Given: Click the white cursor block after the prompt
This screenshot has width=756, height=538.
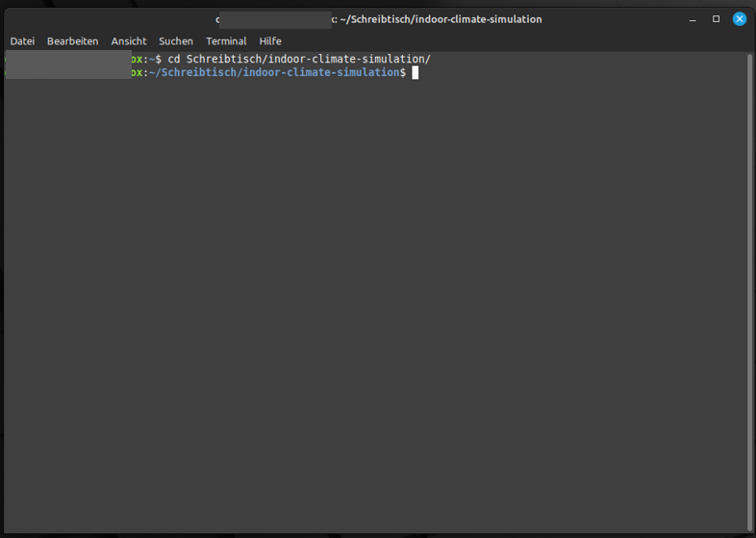Looking at the screenshot, I should 415,73.
